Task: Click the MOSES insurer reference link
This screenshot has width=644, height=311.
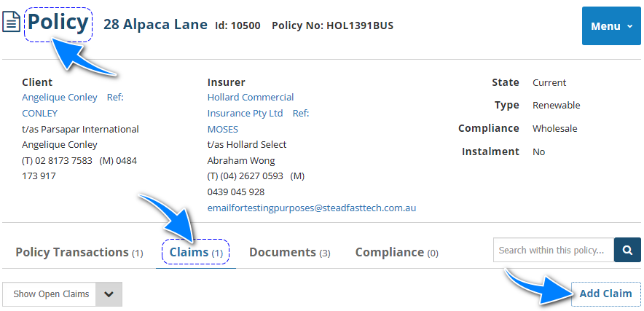Action: [223, 129]
